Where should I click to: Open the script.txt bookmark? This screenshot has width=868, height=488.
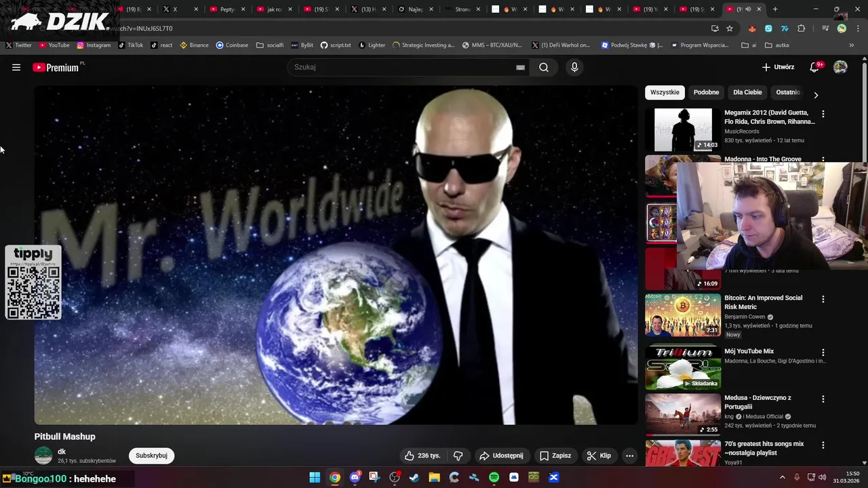click(336, 45)
